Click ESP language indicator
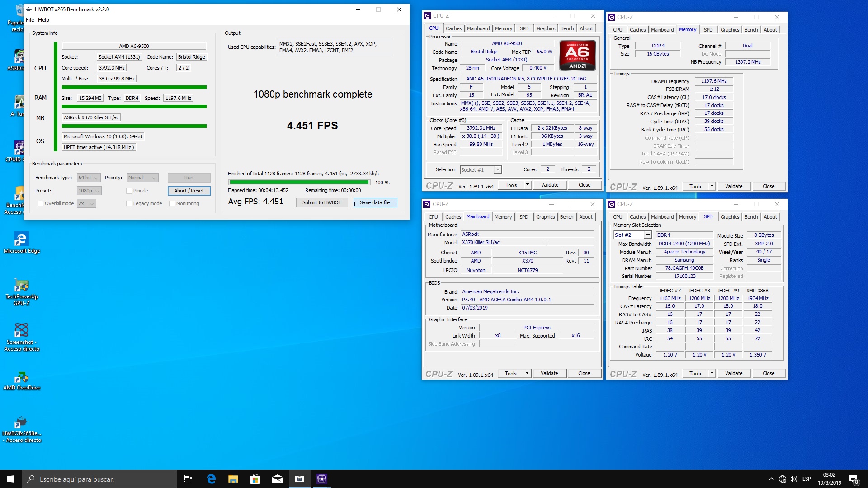Viewport: 868px width, 488px height. coord(807,479)
